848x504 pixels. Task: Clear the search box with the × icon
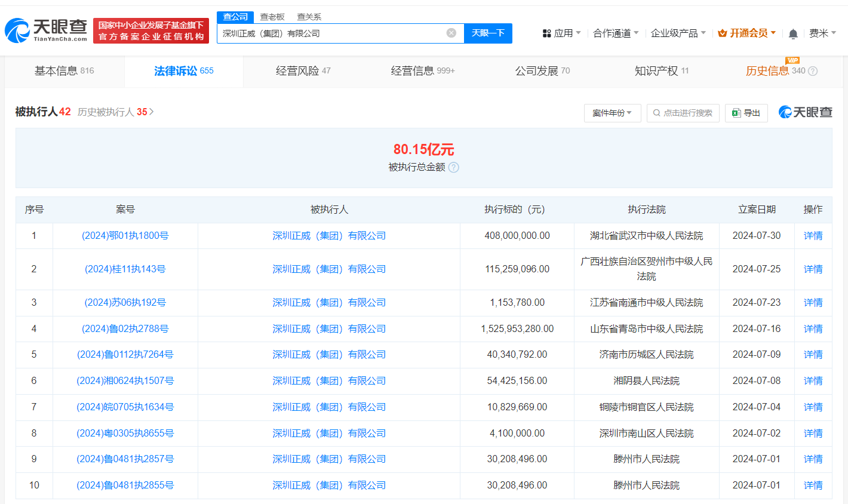click(451, 33)
